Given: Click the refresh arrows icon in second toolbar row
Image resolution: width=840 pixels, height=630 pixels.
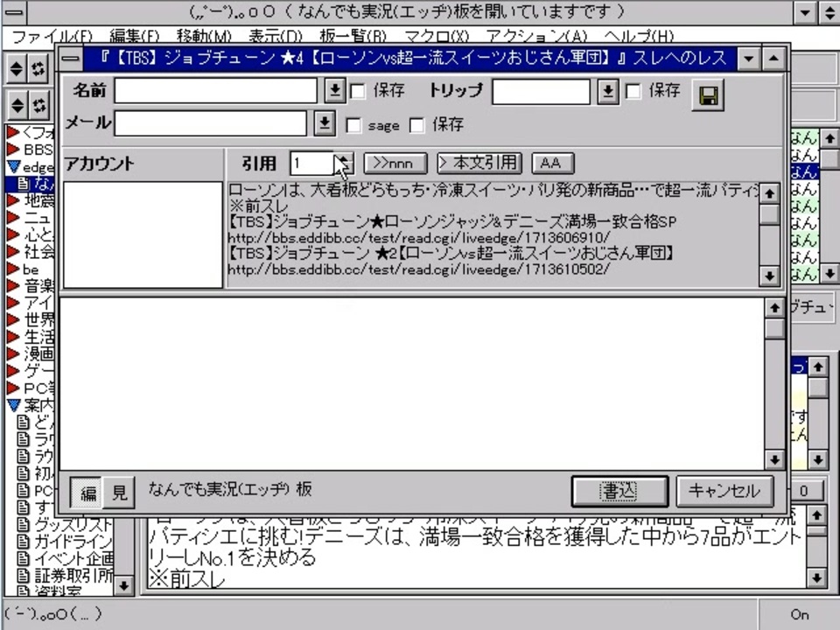Looking at the screenshot, I should pyautogui.click(x=38, y=105).
